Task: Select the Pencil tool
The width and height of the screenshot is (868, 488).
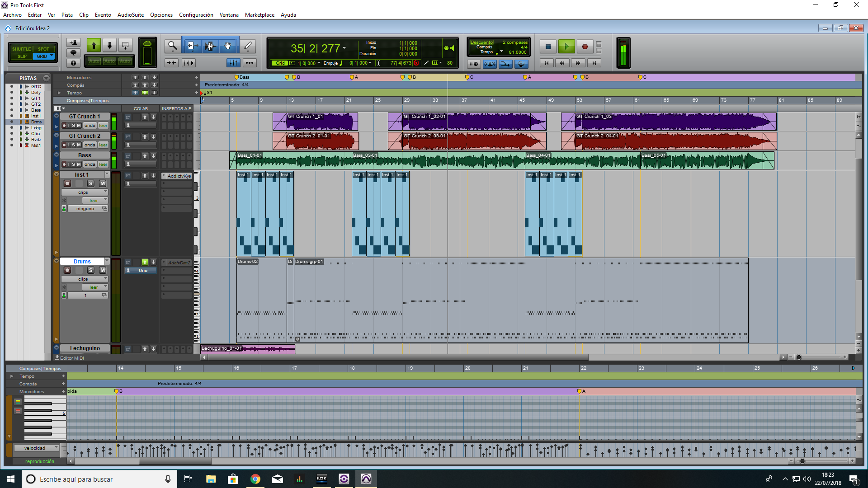Action: pos(248,46)
